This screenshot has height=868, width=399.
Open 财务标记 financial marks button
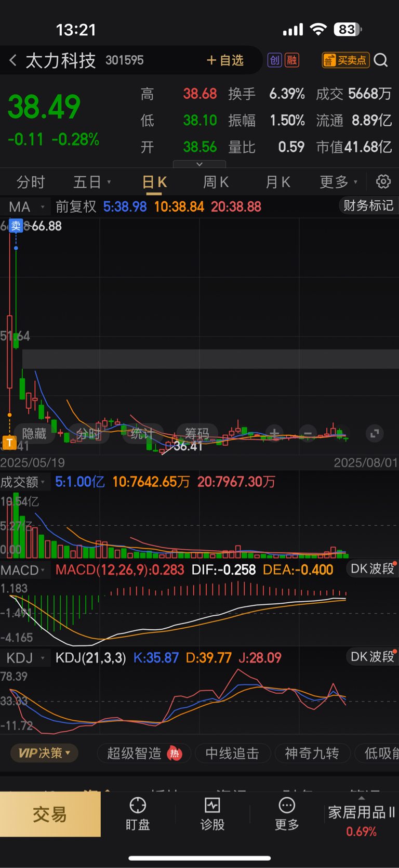368,206
